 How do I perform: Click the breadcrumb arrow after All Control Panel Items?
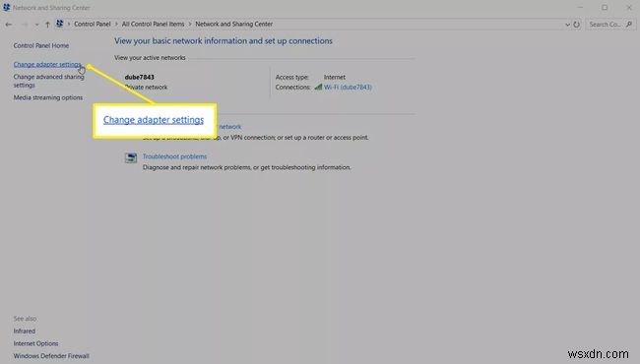[x=190, y=25]
